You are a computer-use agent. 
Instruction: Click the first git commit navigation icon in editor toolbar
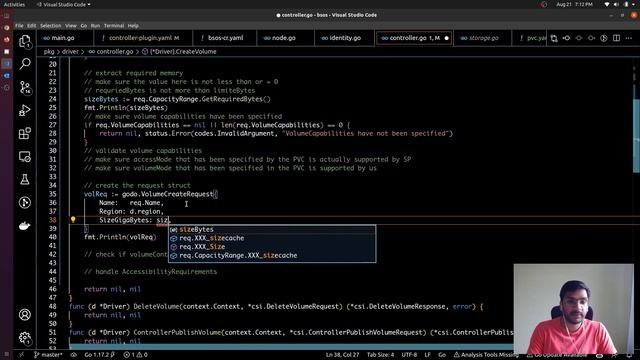coord(567,38)
